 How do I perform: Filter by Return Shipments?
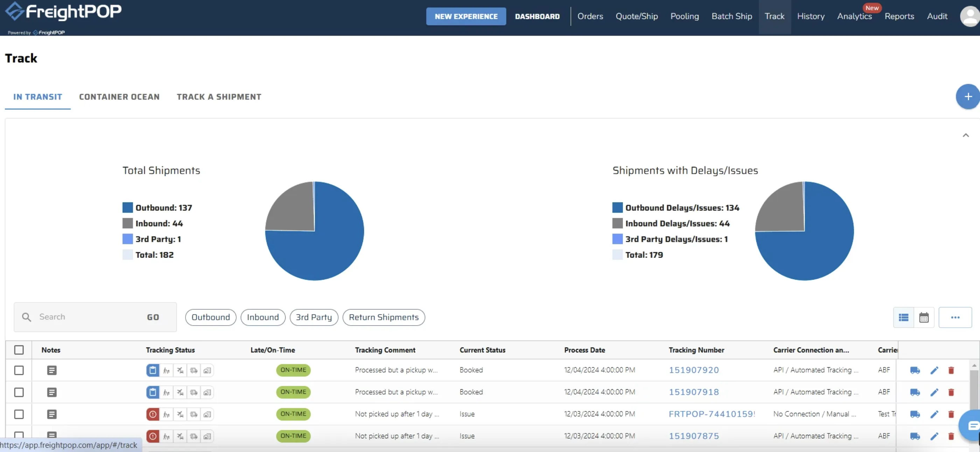(384, 317)
